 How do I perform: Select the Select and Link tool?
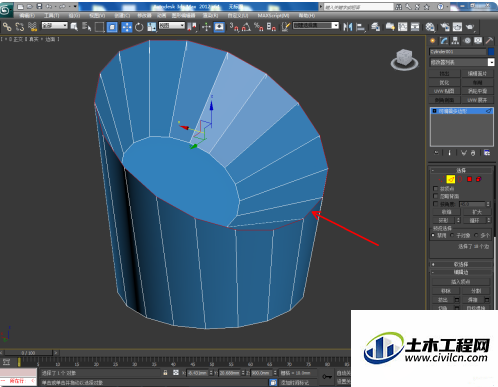(x=7, y=27)
